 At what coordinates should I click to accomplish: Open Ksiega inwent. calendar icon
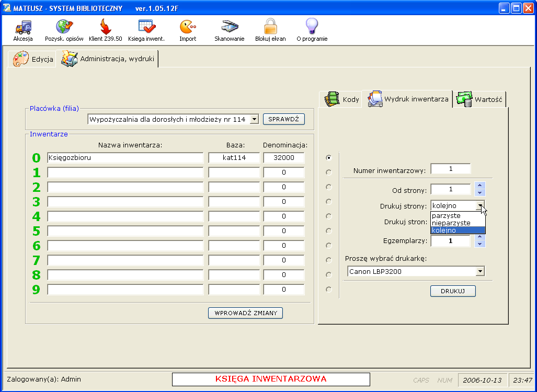[146, 27]
